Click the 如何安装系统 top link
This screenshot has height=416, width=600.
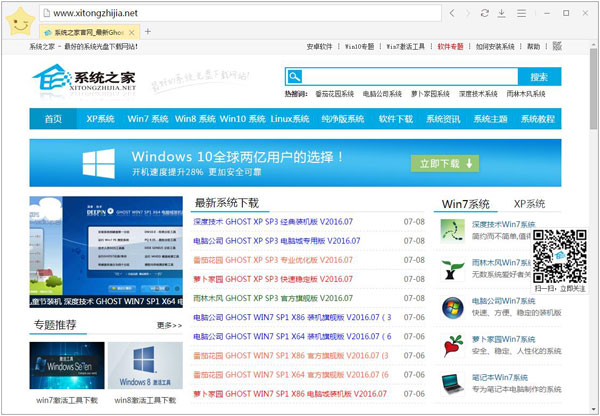coord(495,46)
